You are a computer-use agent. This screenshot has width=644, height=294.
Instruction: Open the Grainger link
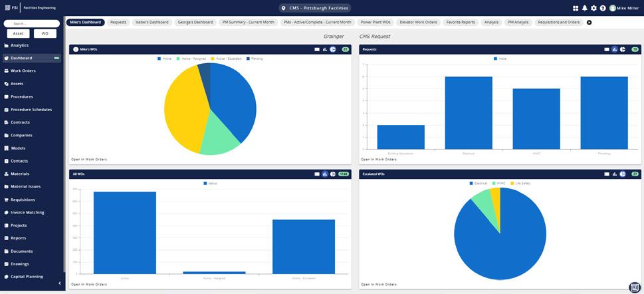click(334, 37)
